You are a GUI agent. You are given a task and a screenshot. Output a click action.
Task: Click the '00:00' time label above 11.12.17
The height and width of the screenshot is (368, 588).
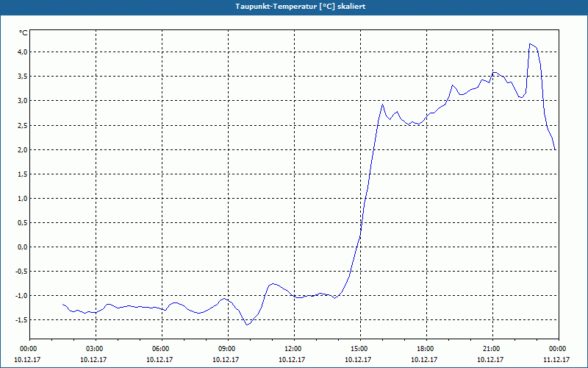tap(557, 349)
